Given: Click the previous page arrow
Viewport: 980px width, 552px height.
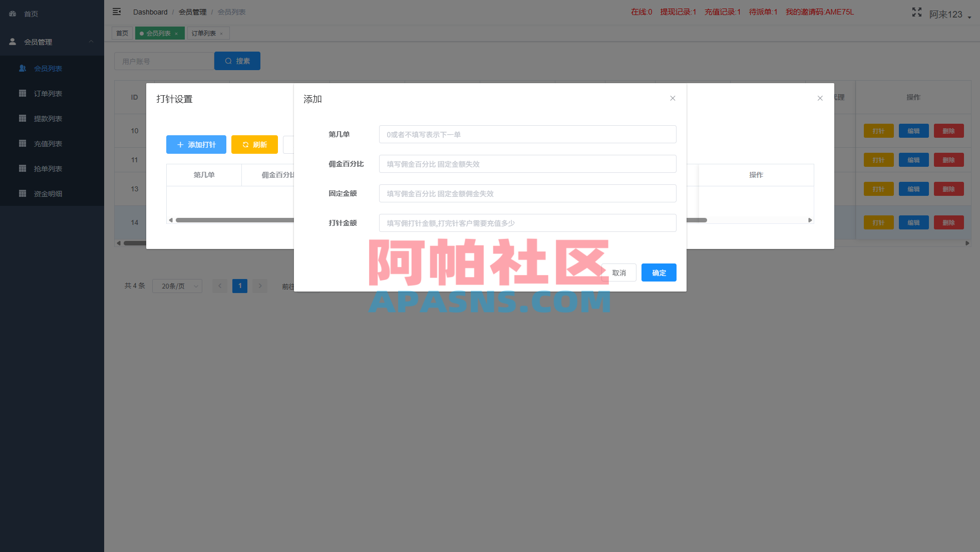Looking at the screenshot, I should (220, 286).
